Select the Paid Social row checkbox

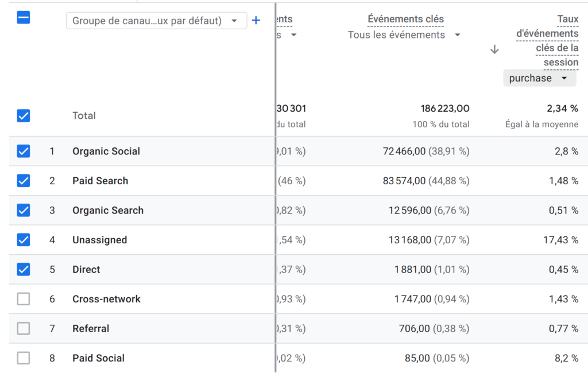click(x=23, y=358)
